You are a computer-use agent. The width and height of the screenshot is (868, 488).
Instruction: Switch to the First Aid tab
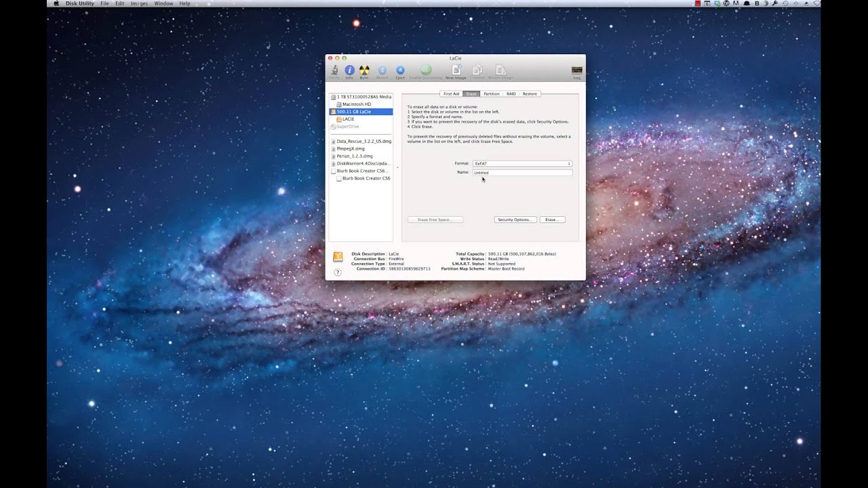point(451,94)
